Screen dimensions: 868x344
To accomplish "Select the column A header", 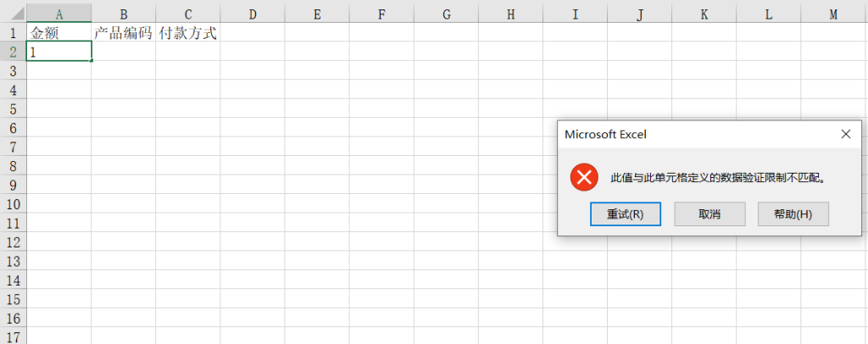I will pos(59,13).
